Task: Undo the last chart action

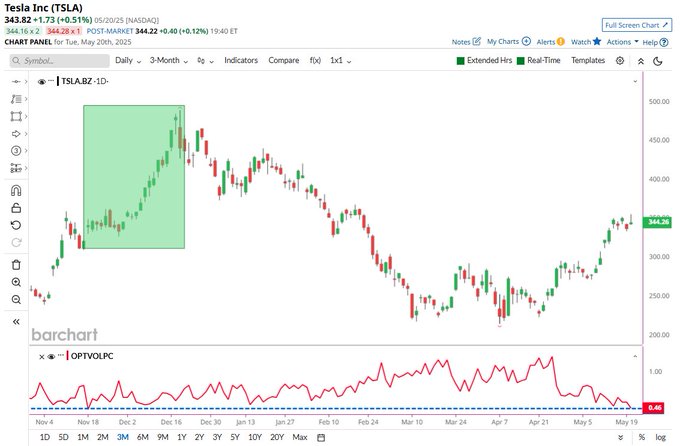Action: click(16, 225)
